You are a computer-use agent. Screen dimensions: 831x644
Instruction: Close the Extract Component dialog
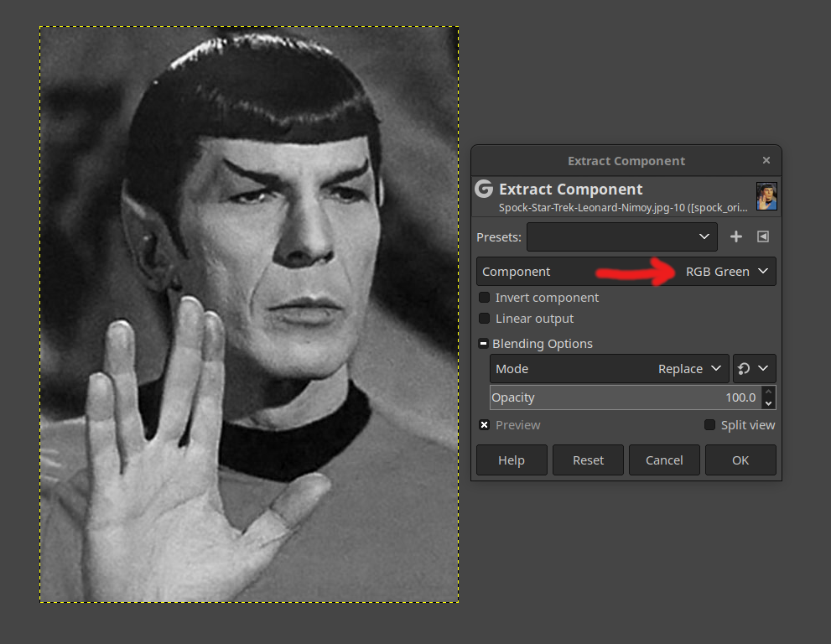(766, 160)
